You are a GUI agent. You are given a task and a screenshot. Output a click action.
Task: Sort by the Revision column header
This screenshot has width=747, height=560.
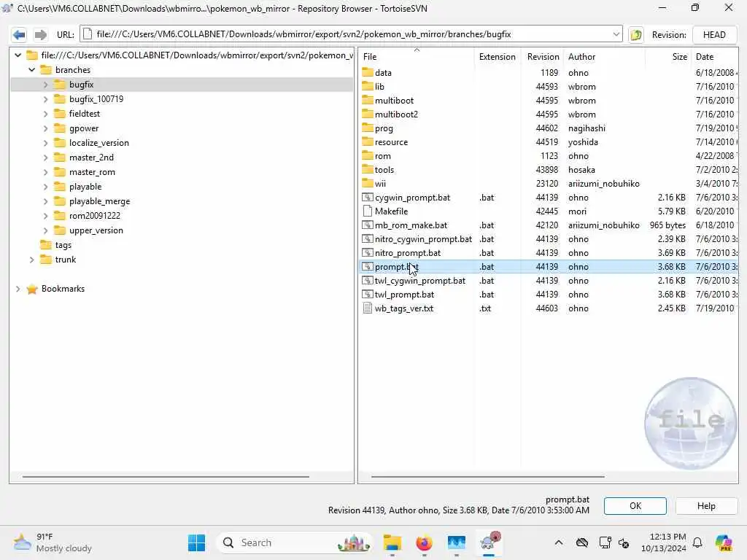pyautogui.click(x=543, y=57)
